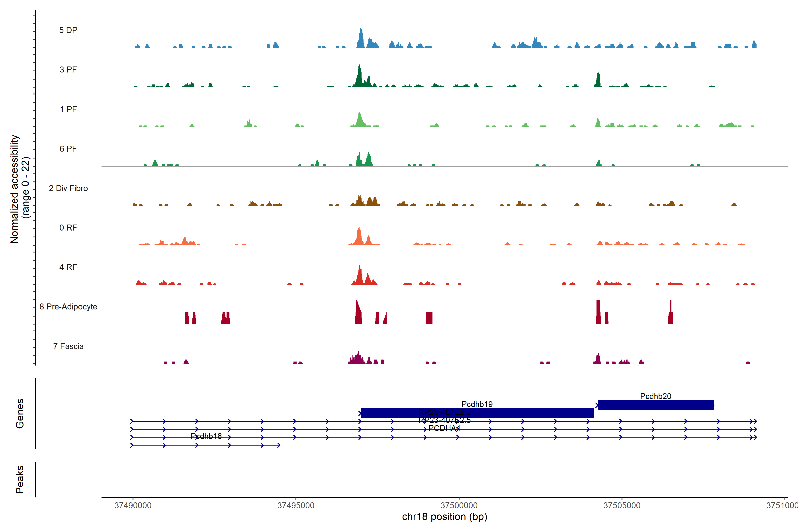Viewport: 798px width, 532px height.
Task: Click the 2 Div Fibro track label
Action: (68, 188)
